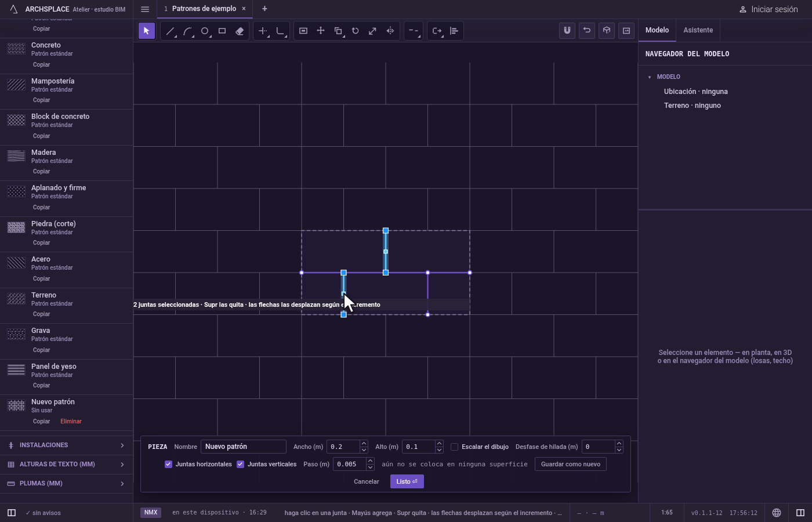This screenshot has height=522, width=812.
Task: Click Guardar como nuevo button
Action: tap(571, 464)
